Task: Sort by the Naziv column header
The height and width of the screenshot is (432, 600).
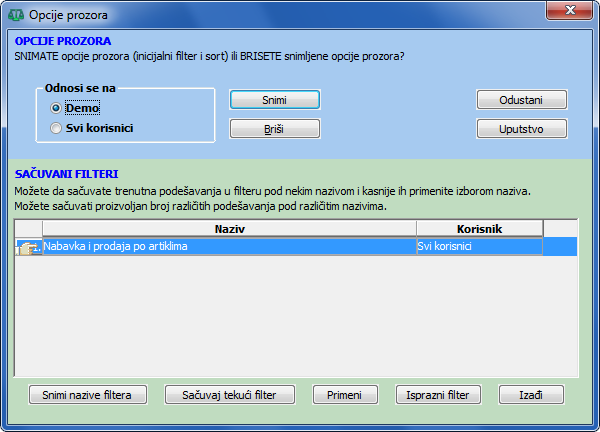Action: 229,229
